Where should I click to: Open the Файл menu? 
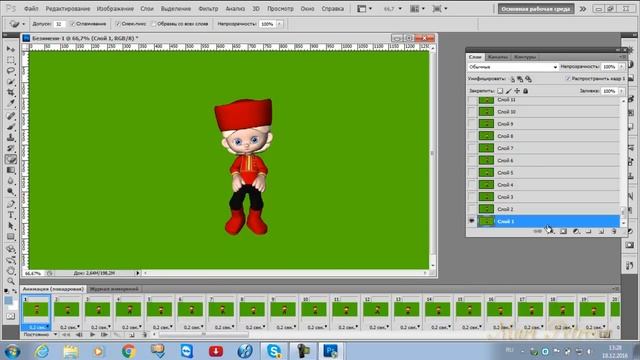point(31,9)
